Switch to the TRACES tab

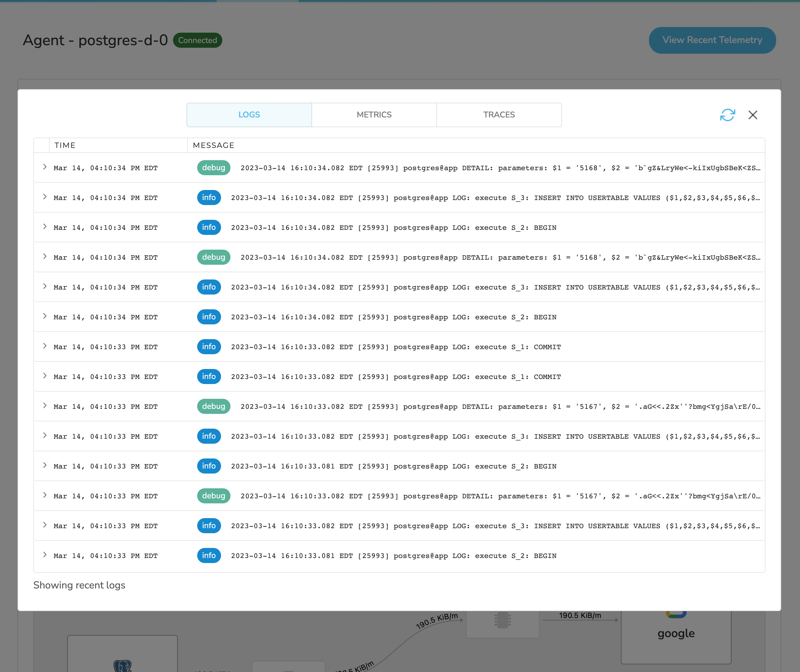499,115
